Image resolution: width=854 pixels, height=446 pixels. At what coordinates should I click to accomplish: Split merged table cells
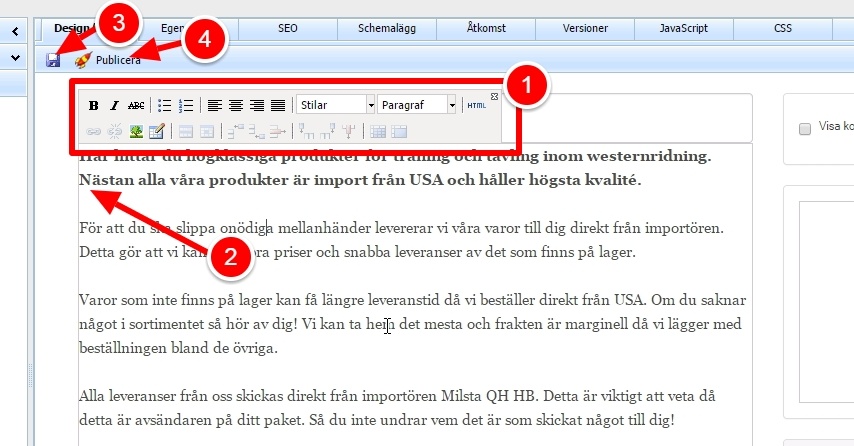click(x=378, y=131)
